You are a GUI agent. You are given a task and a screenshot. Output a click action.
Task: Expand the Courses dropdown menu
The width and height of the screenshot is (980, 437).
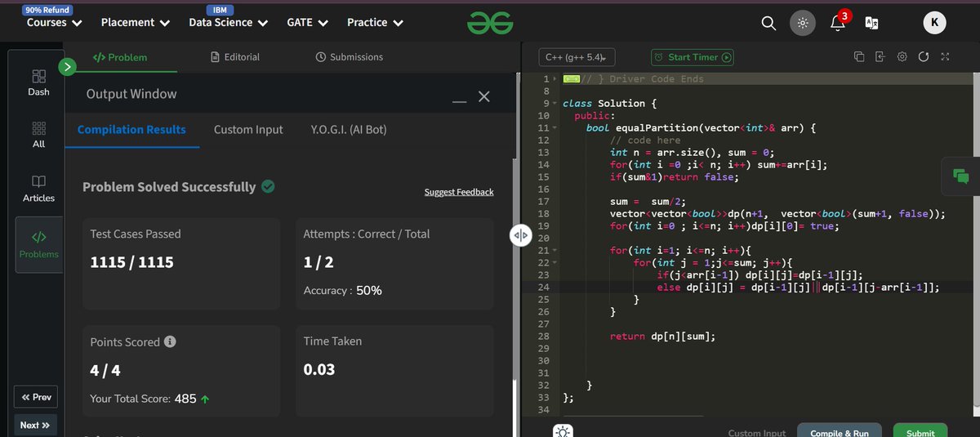[x=54, y=23]
